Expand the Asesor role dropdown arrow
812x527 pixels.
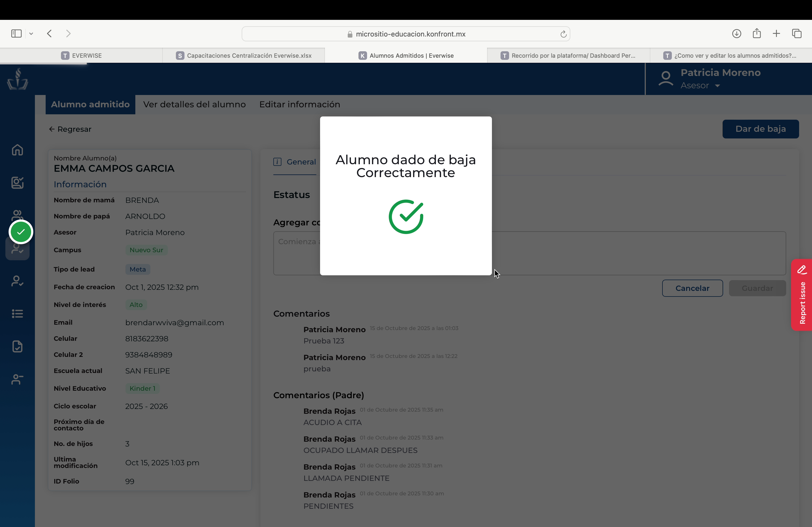click(x=717, y=86)
